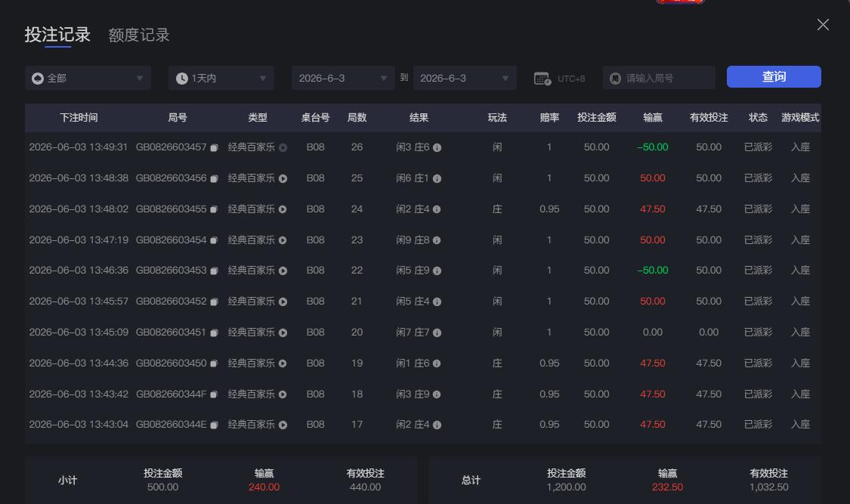
Task: Copy round number GB0826603454
Action: [214, 240]
